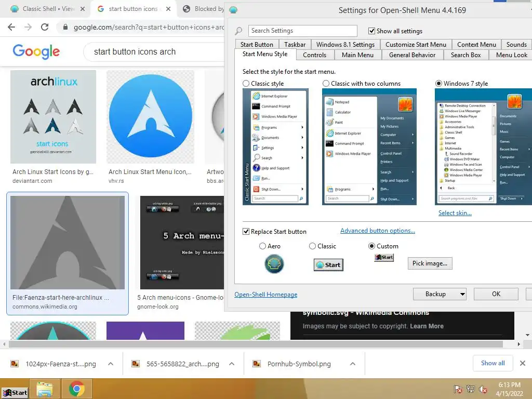This screenshot has width=532, height=399.
Task: Click Show all downloads button
Action: (x=493, y=363)
